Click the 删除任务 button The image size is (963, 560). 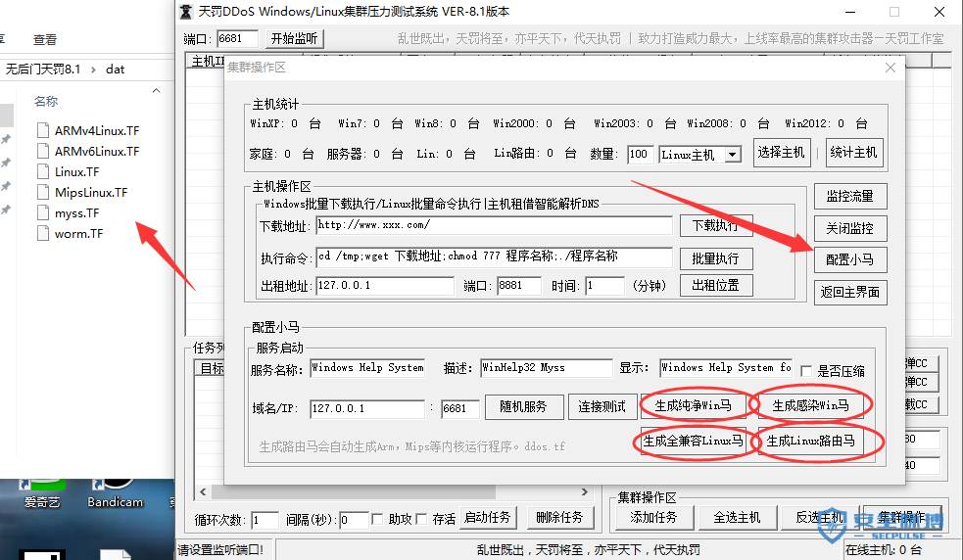pyautogui.click(x=559, y=517)
